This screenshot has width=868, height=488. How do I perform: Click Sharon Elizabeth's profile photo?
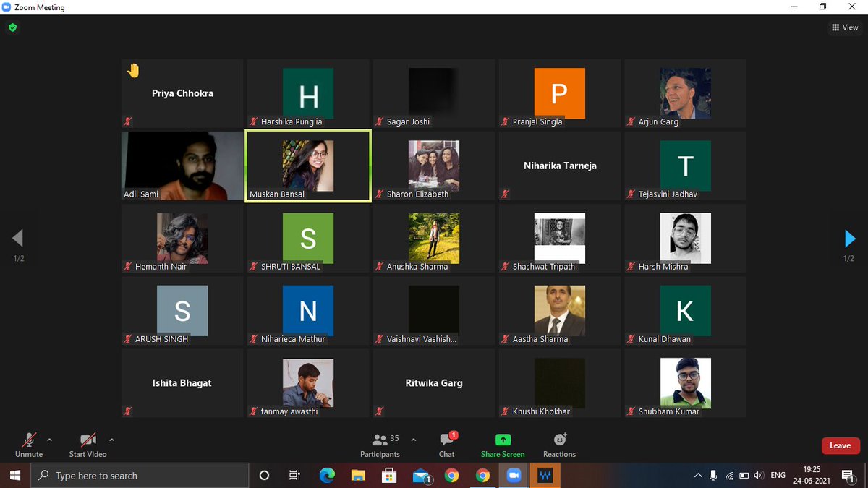click(434, 166)
